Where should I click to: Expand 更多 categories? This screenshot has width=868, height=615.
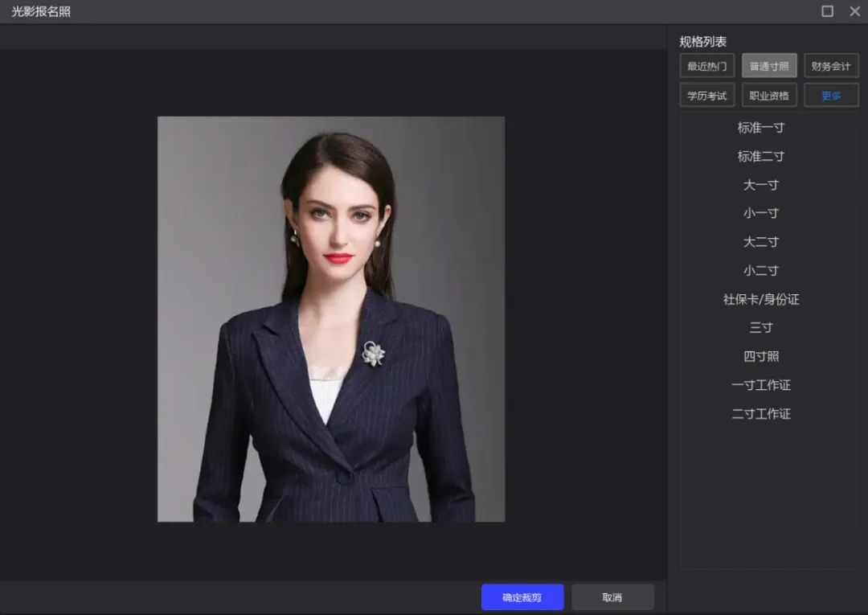click(x=831, y=96)
